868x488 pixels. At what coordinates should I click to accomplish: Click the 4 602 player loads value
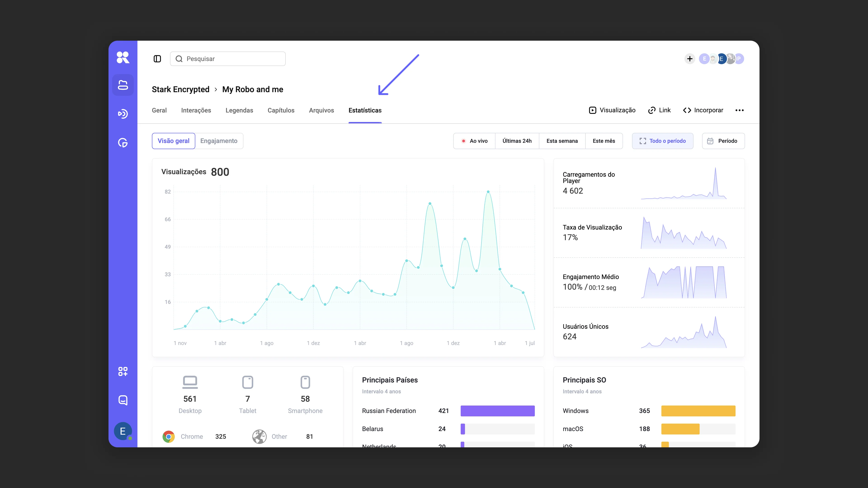(573, 191)
